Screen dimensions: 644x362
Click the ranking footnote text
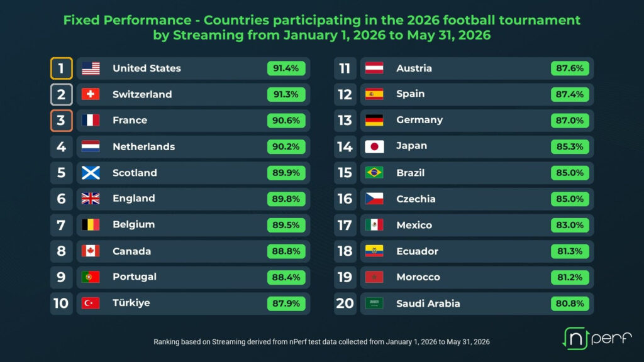pos(321,341)
